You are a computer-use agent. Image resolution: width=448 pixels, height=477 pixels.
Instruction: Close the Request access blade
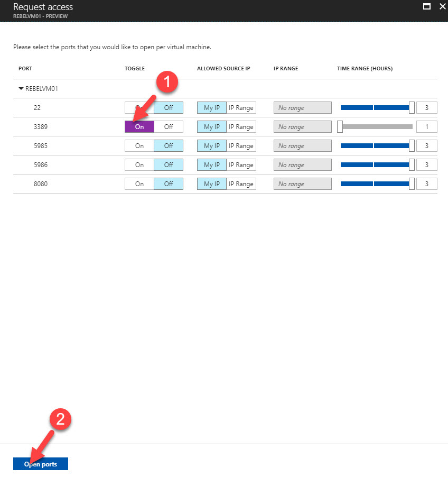click(442, 7)
